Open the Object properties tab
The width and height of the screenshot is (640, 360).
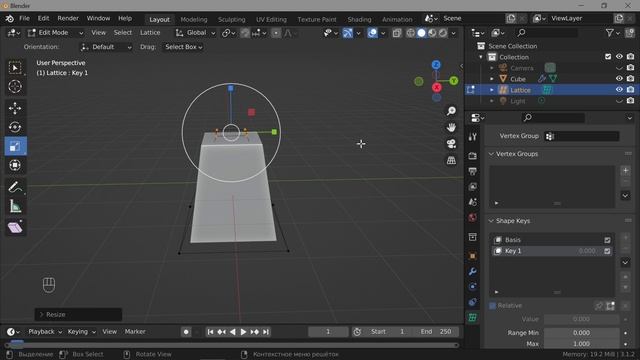point(473,256)
